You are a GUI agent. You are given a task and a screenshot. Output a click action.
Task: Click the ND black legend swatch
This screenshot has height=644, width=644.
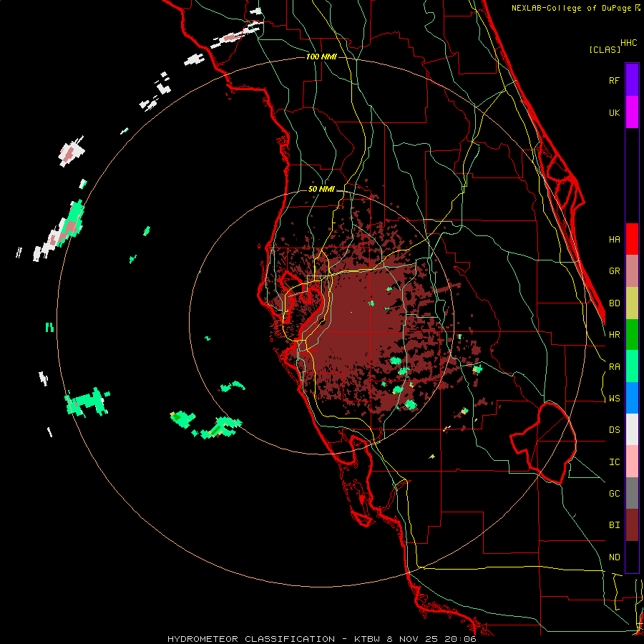(x=632, y=557)
